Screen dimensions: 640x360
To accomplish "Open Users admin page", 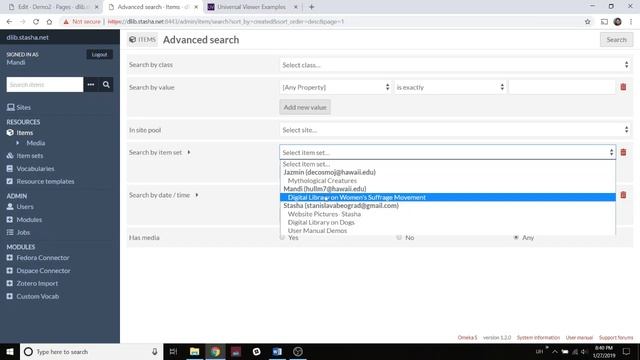I will click(x=20, y=207).
